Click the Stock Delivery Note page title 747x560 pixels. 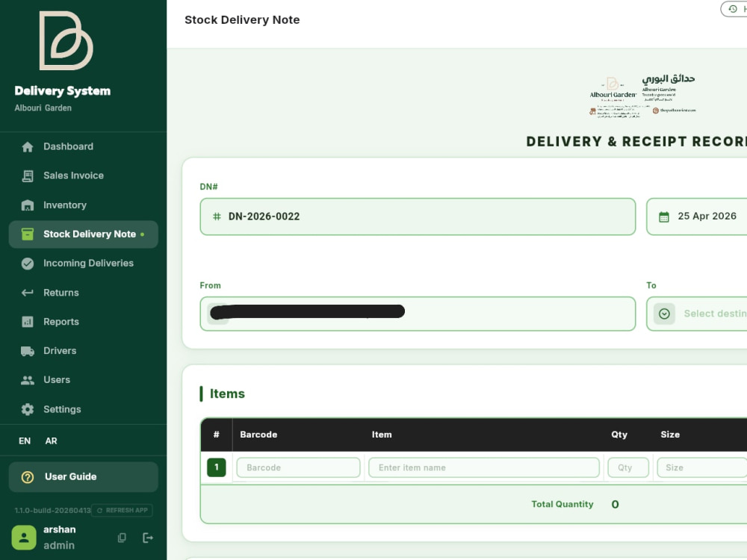pyautogui.click(x=242, y=20)
